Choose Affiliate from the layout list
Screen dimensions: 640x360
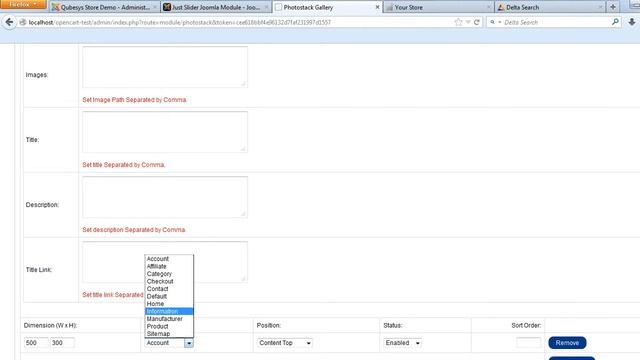(x=169, y=266)
